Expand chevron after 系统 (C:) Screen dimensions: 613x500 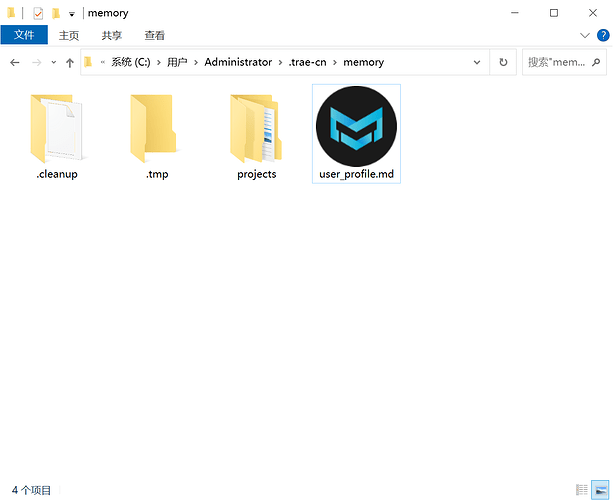pyautogui.click(x=159, y=63)
